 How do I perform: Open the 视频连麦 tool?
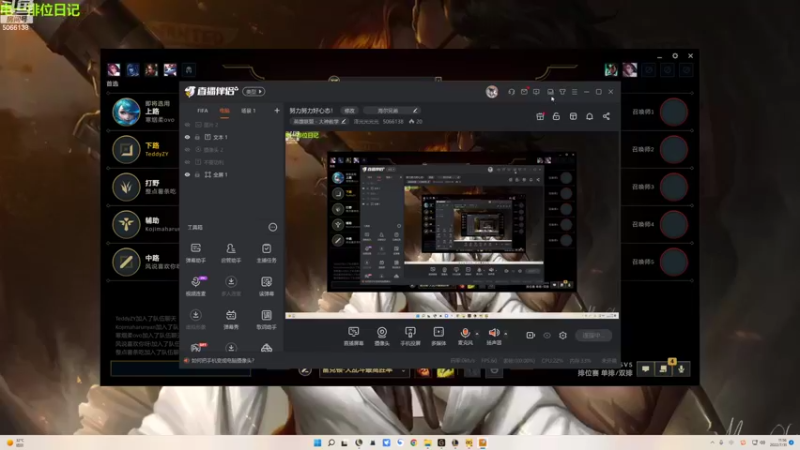(x=196, y=286)
